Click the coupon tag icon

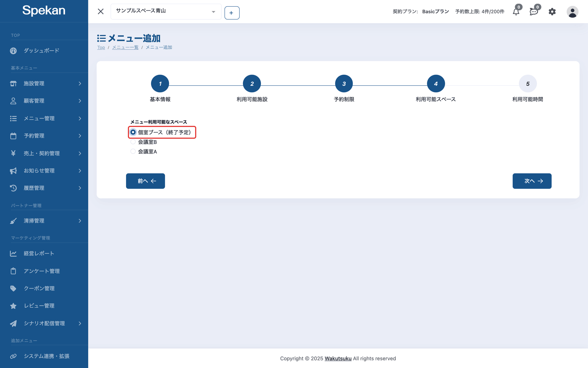tap(13, 289)
